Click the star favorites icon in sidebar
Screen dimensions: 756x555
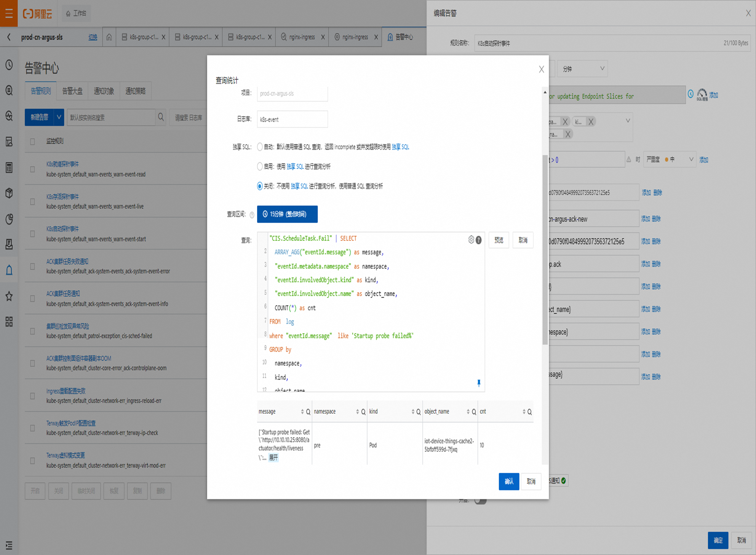click(x=9, y=296)
